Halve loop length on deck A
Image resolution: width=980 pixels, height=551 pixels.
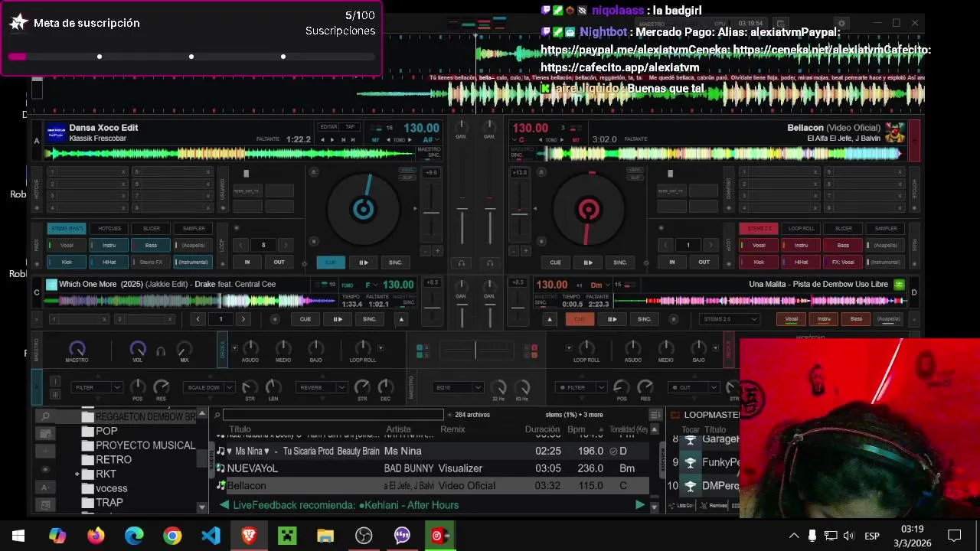(x=241, y=245)
